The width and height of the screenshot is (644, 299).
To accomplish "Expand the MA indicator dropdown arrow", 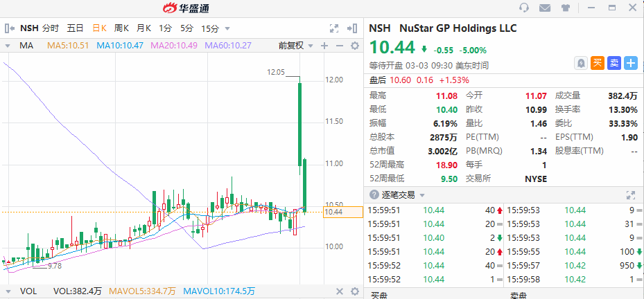I will 8,46.
